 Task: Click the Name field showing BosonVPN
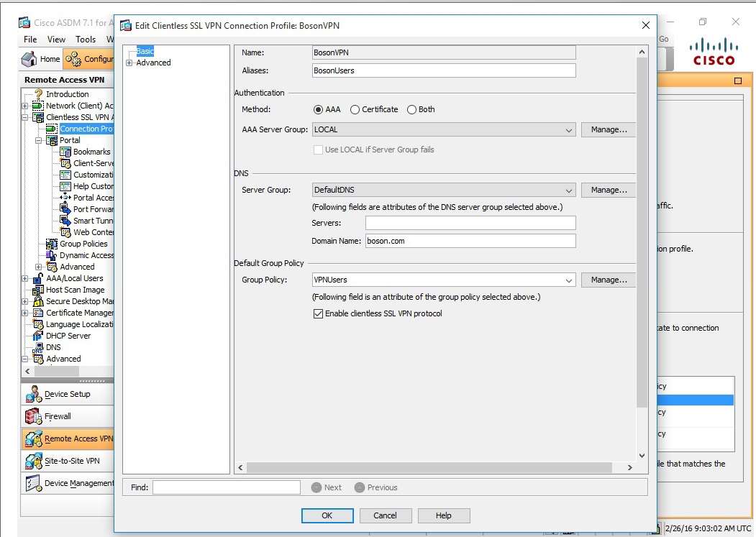[x=444, y=52]
